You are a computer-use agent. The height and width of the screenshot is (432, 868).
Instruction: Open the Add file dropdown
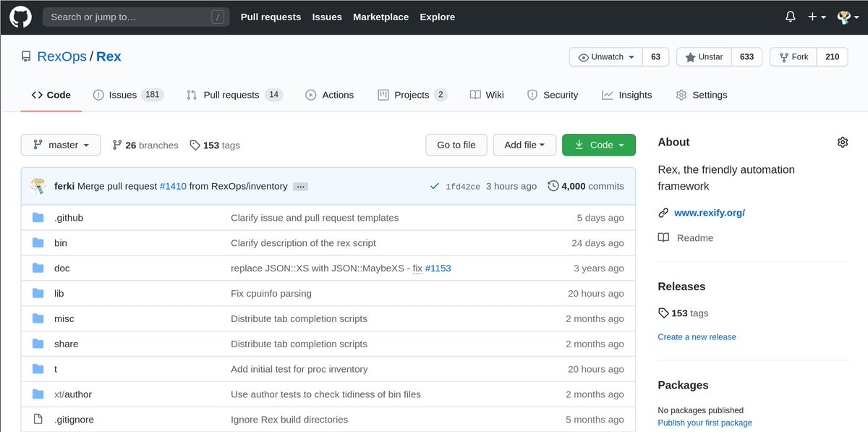pos(524,145)
